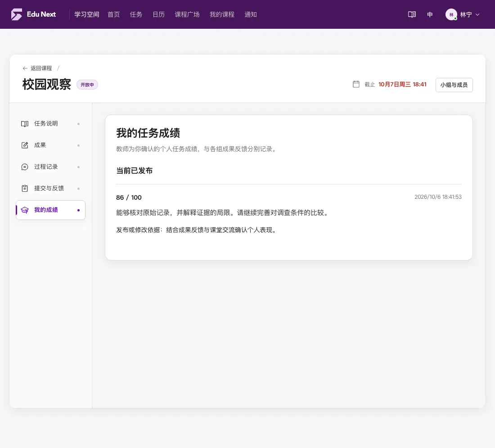Click the timestamp 2026/10/6 18:41:53
The width and height of the screenshot is (495, 448).
438,197
